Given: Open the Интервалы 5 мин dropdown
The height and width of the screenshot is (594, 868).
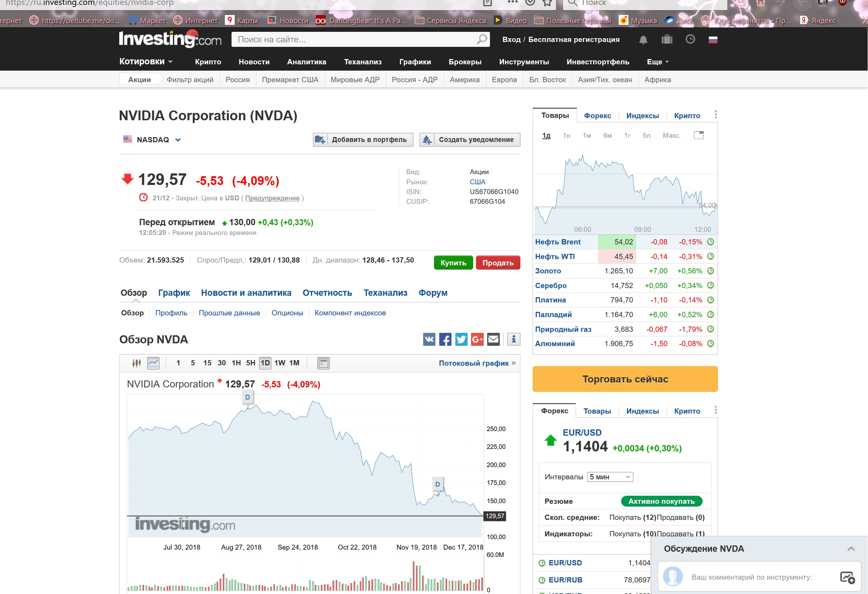Looking at the screenshot, I should (x=610, y=477).
